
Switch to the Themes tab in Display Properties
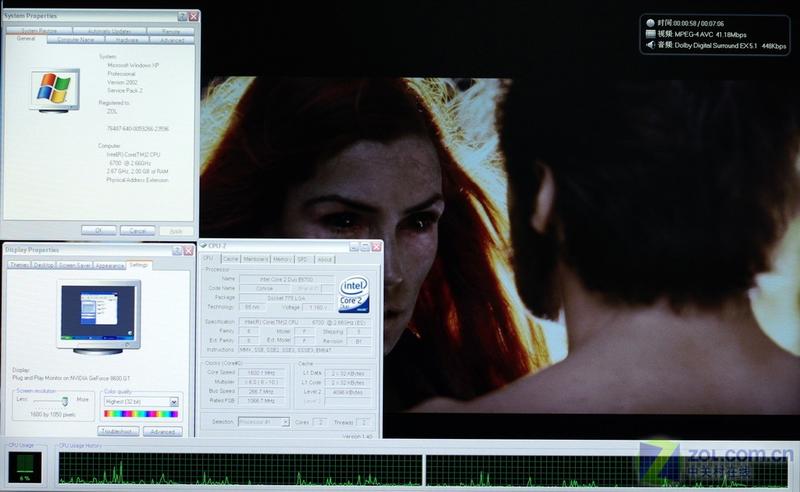(19, 265)
